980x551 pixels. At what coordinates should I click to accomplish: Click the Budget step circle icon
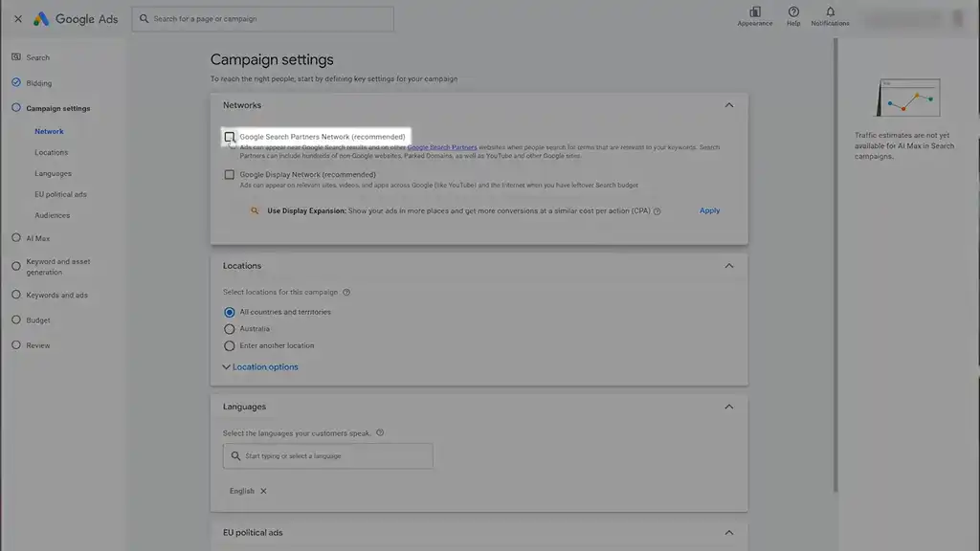[x=16, y=320]
